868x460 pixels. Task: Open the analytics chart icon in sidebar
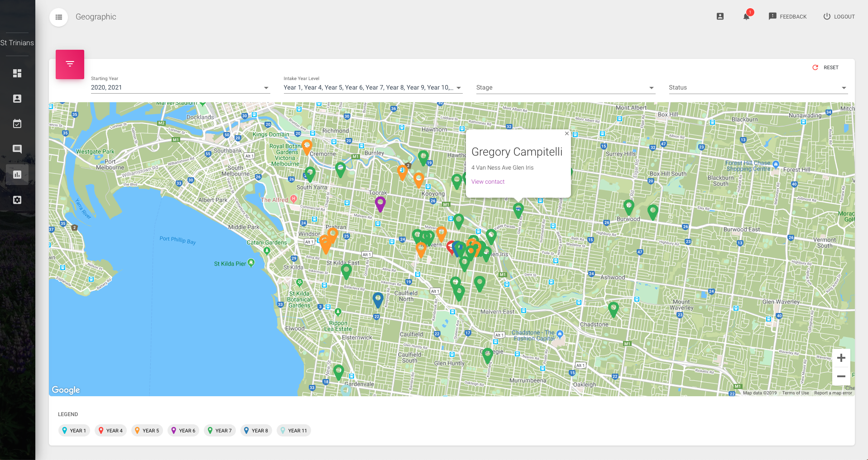[x=17, y=175]
